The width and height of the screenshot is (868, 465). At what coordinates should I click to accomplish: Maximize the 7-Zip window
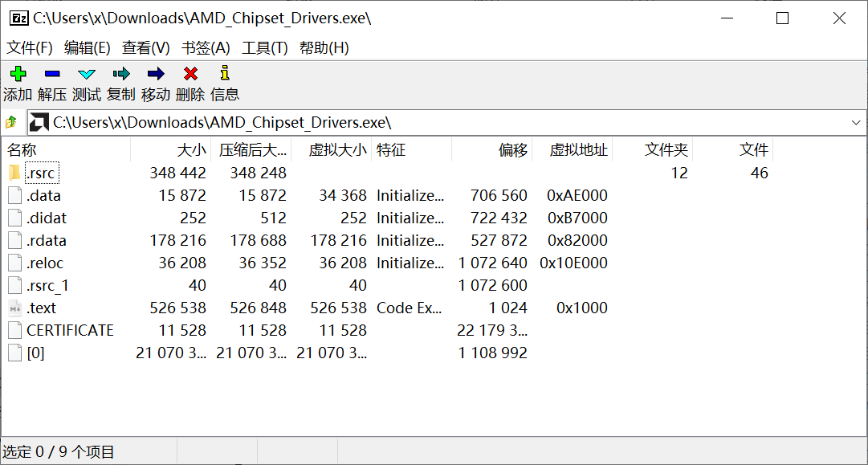pyautogui.click(x=782, y=18)
